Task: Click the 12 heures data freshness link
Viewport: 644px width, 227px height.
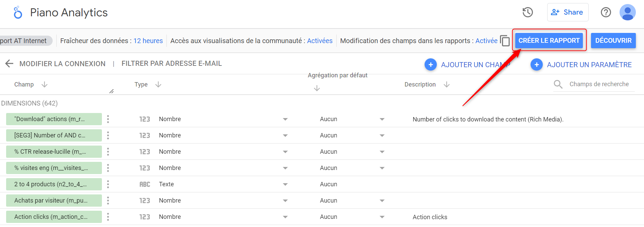Action: [x=148, y=41]
